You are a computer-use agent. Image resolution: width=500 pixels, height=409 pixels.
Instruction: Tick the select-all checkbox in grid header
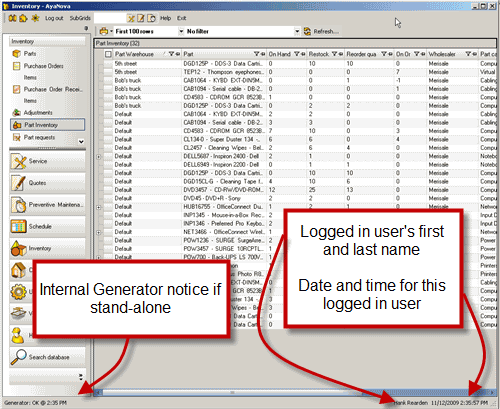pos(108,54)
